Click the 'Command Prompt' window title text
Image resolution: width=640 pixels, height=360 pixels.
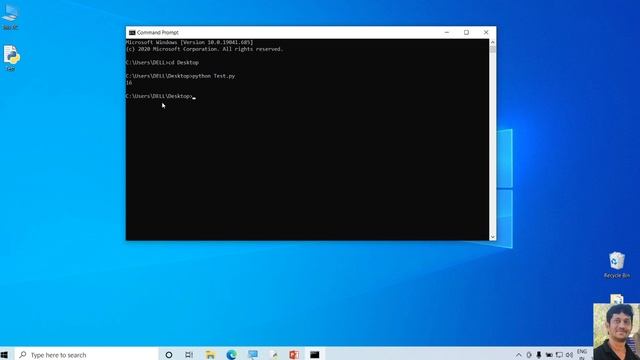coord(158,33)
